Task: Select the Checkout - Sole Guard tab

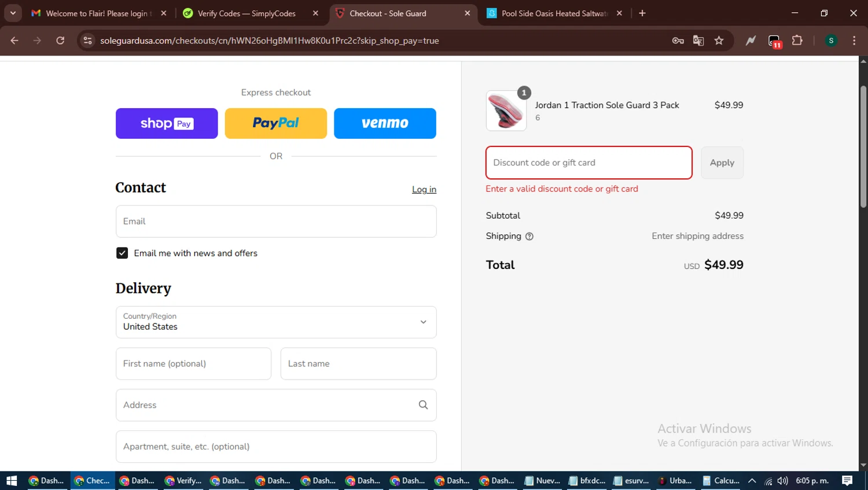Action: click(402, 13)
